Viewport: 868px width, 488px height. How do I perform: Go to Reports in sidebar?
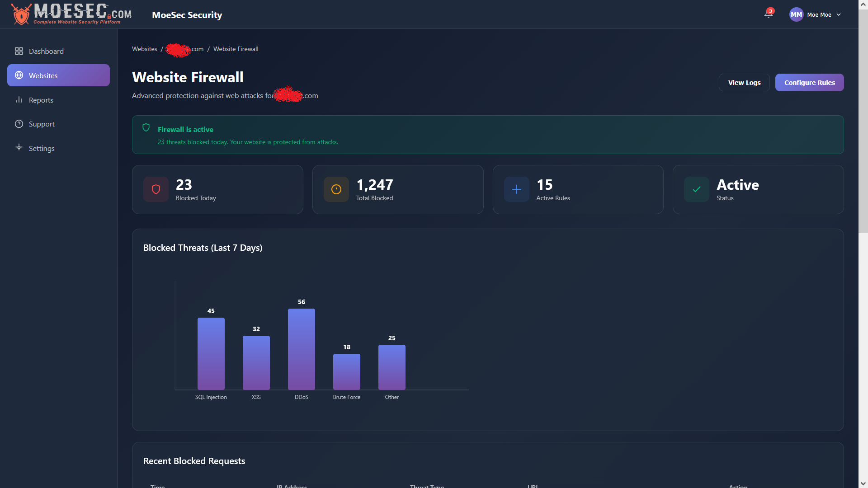(41, 100)
